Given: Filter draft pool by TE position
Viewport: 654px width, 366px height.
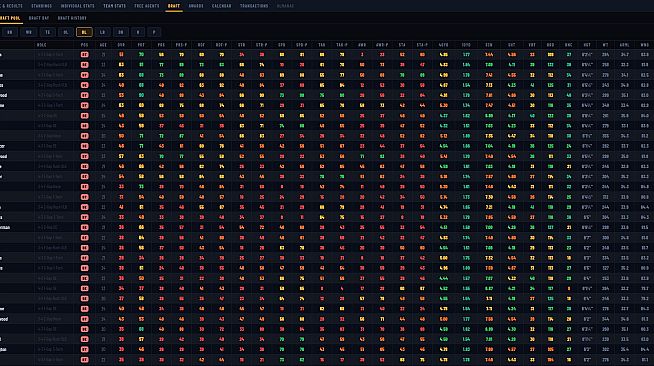Looking at the screenshot, I should [x=47, y=32].
